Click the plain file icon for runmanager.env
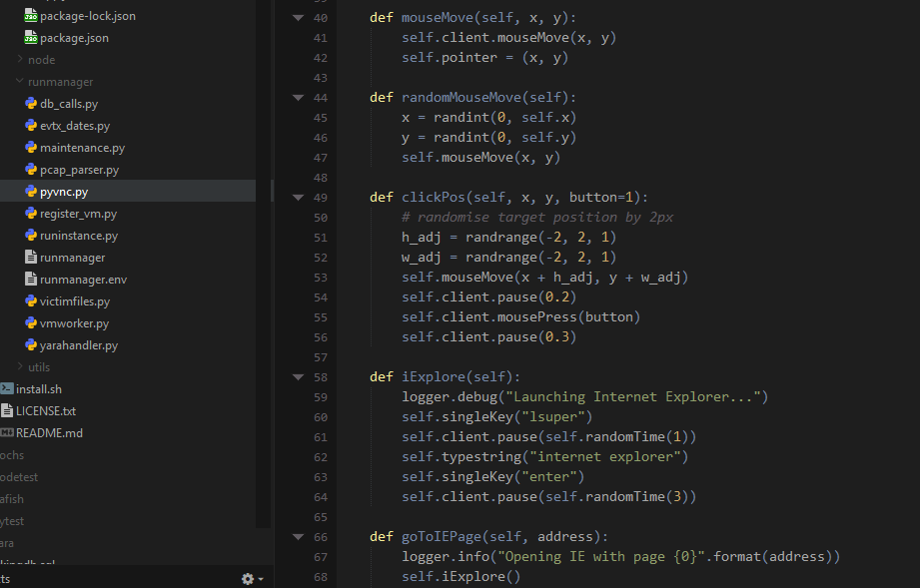 coord(31,280)
